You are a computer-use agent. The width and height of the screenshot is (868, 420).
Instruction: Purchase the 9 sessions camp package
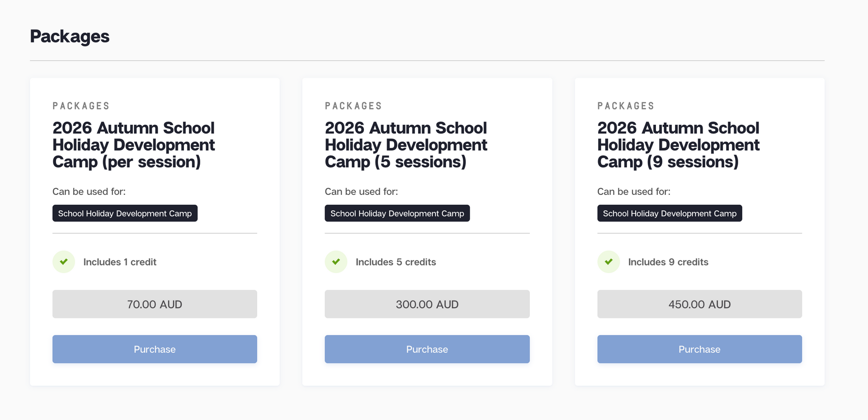[699, 349]
